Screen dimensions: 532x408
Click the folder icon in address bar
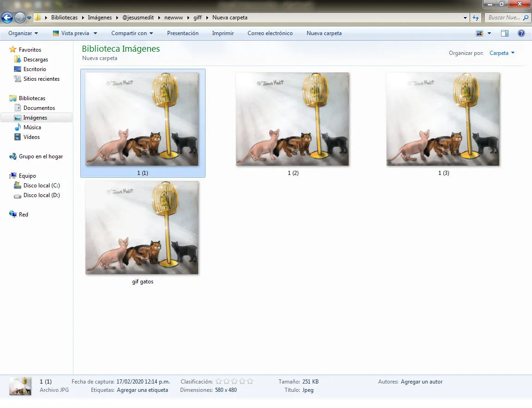click(38, 17)
